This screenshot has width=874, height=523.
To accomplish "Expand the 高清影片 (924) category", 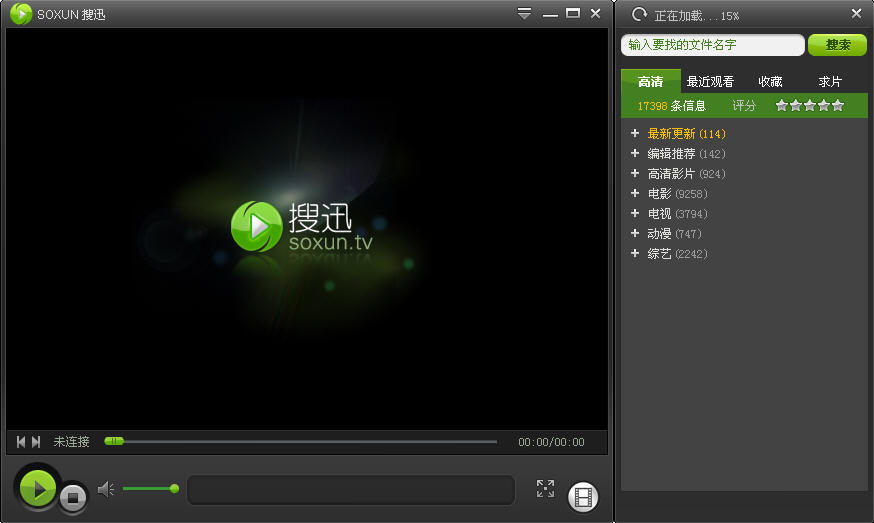I will tap(635, 173).
